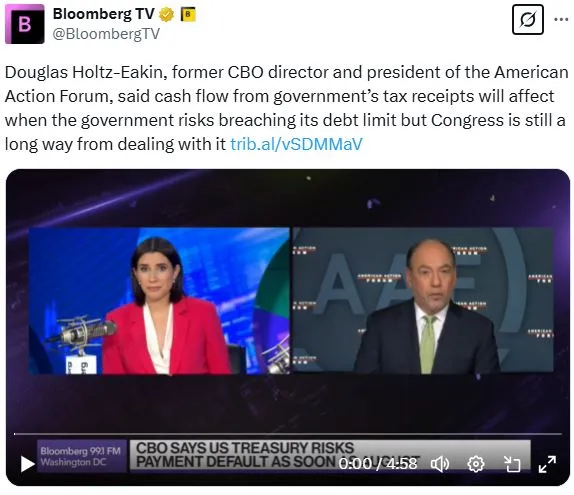Open the three-dot more options menu

coord(561,19)
